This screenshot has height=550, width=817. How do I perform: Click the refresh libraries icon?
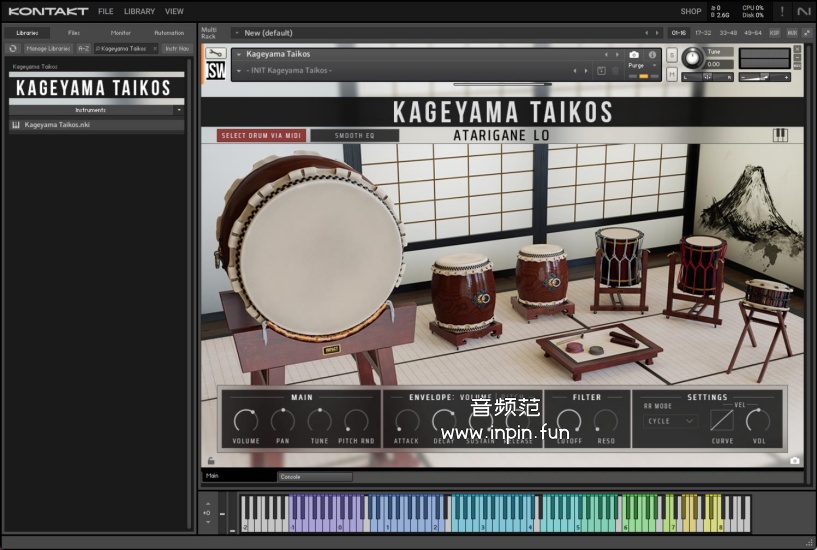pos(13,48)
